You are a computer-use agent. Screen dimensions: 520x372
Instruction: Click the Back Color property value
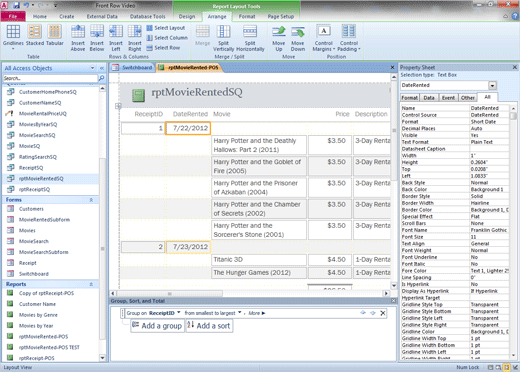pos(489,189)
